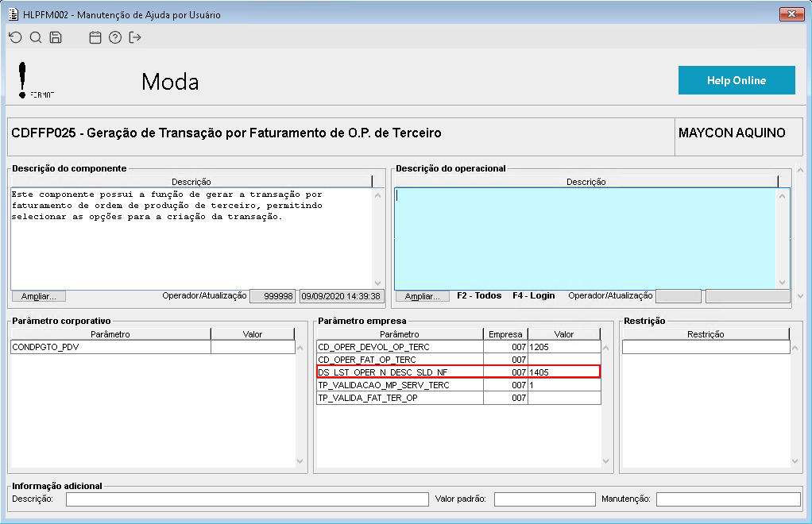Select TP_VALIDACAO_MP_SERV_TERC parameter
The height and width of the screenshot is (524, 812).
pyautogui.click(x=400, y=385)
